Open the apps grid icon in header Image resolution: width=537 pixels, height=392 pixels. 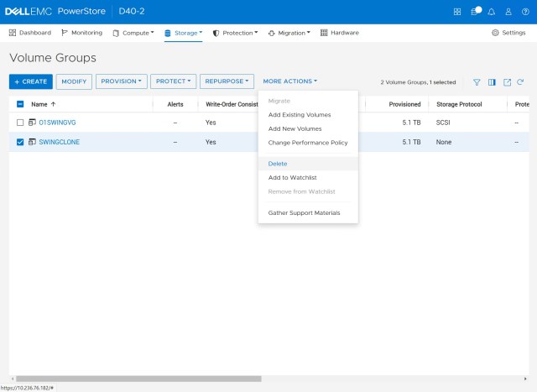click(x=457, y=12)
